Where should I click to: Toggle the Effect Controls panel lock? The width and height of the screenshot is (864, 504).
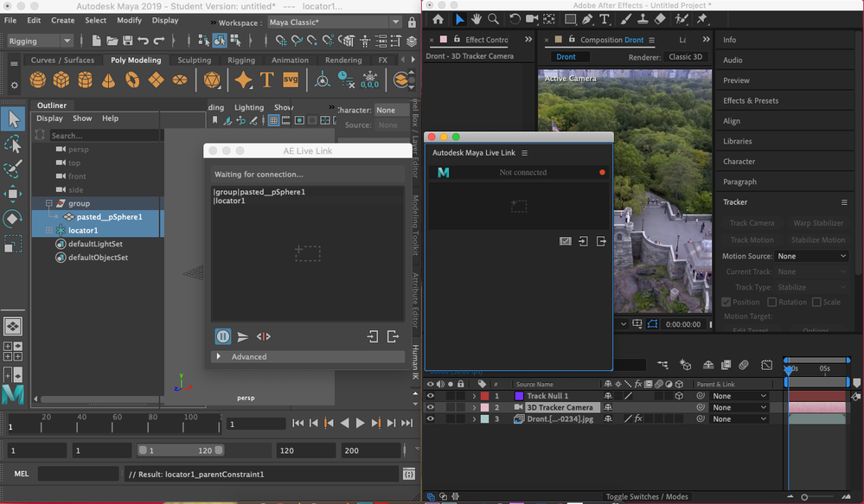pos(457,39)
